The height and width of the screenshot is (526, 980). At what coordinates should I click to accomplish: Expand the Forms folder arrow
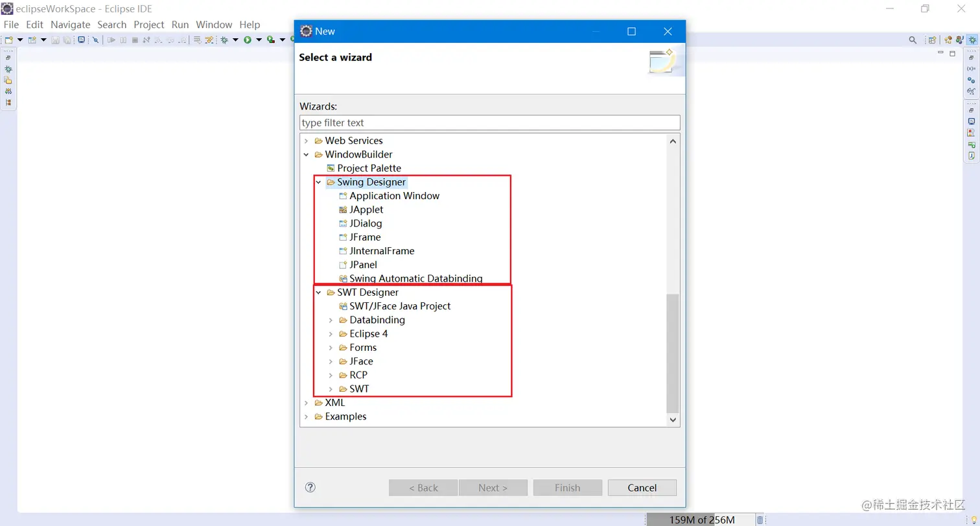(331, 348)
